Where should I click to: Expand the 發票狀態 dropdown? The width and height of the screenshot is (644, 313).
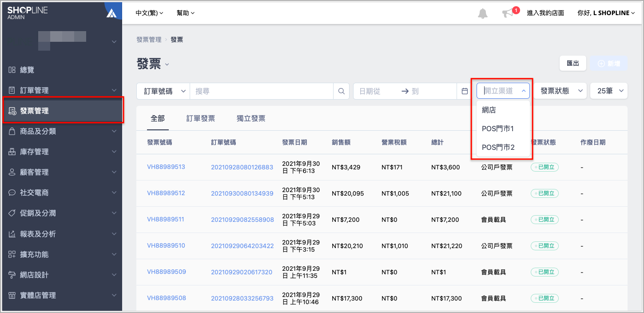click(x=560, y=91)
